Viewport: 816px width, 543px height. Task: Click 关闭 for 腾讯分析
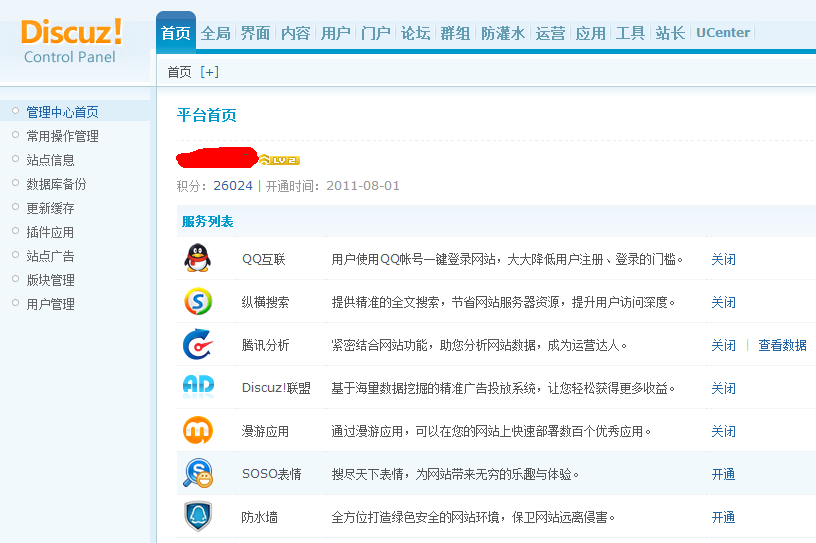pyautogui.click(x=723, y=345)
